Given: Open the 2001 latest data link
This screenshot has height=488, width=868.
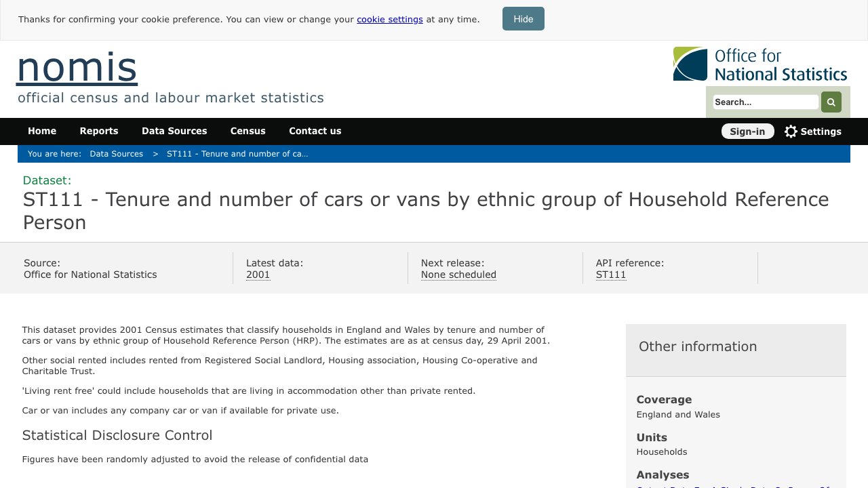Looking at the screenshot, I should pos(258,274).
